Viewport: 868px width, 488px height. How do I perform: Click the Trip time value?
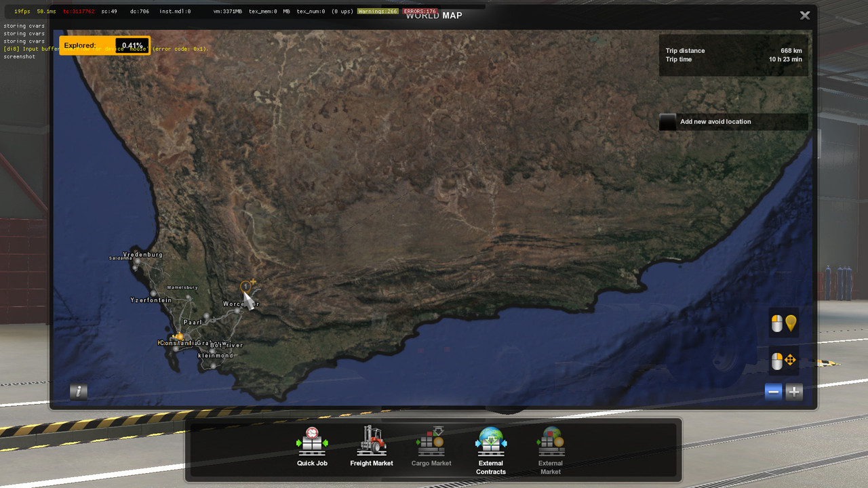(785, 60)
